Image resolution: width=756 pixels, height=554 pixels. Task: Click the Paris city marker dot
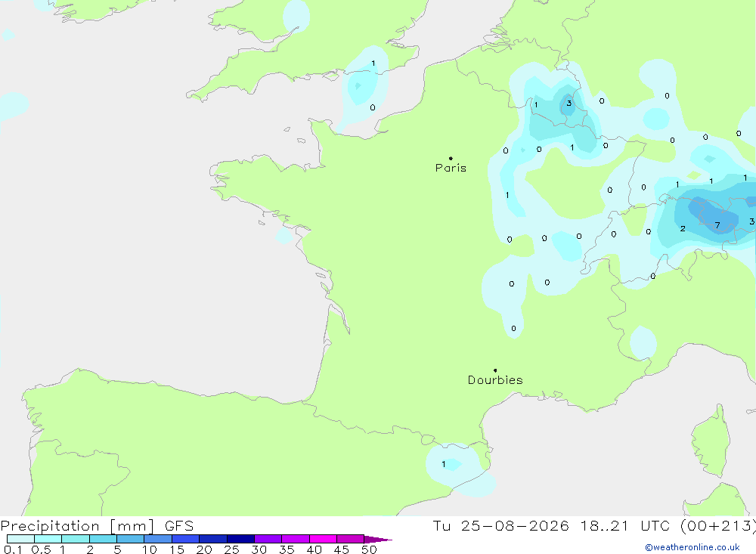(451, 158)
